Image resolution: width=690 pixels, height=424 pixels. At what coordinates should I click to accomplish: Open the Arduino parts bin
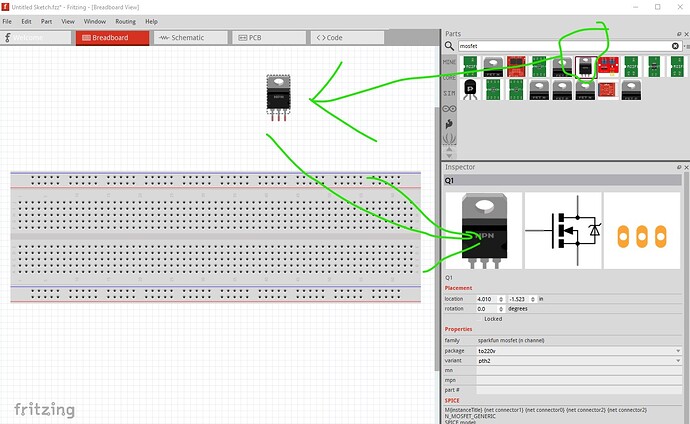pyautogui.click(x=449, y=109)
